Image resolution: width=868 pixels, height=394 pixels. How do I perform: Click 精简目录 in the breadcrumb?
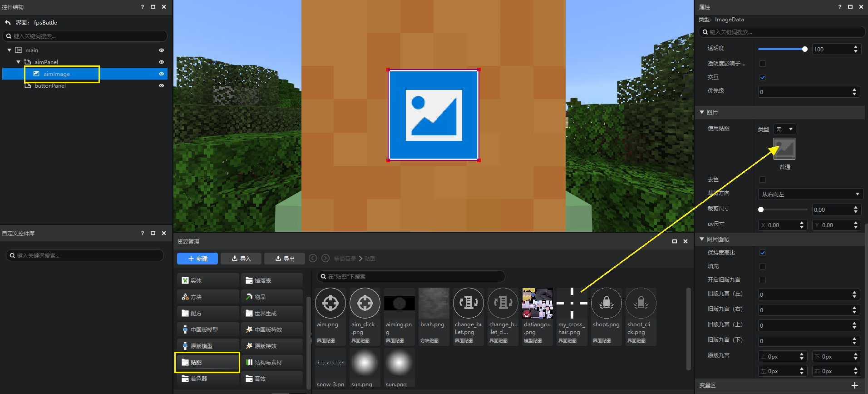pos(345,259)
